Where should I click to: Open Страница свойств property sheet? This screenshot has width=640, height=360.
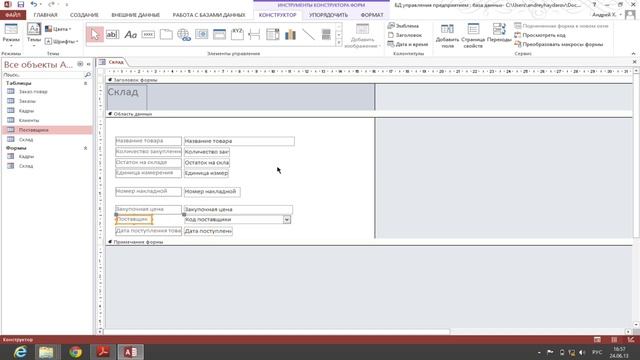473,36
